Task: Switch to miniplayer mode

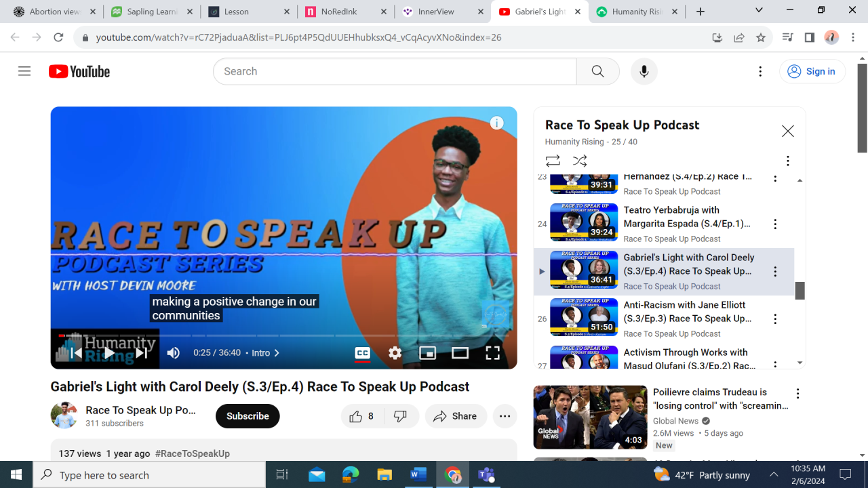Action: pyautogui.click(x=428, y=352)
